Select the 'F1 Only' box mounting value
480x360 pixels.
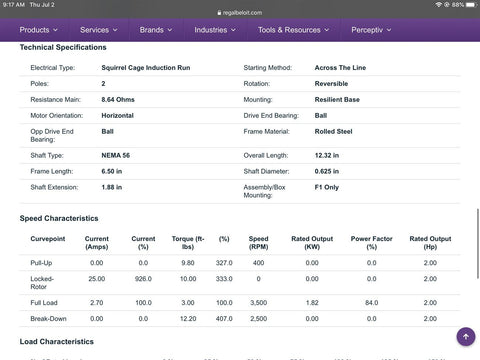[x=327, y=187]
